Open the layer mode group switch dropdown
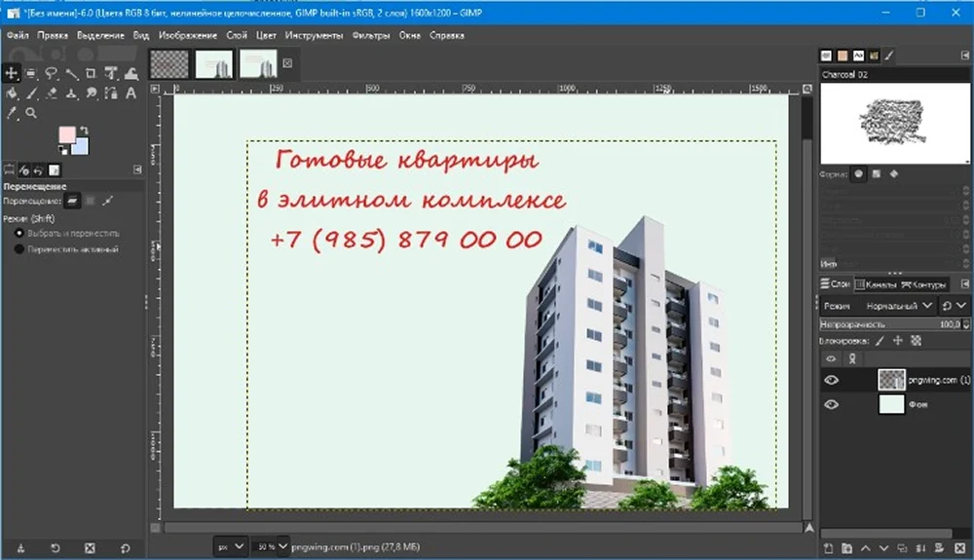 (954, 306)
